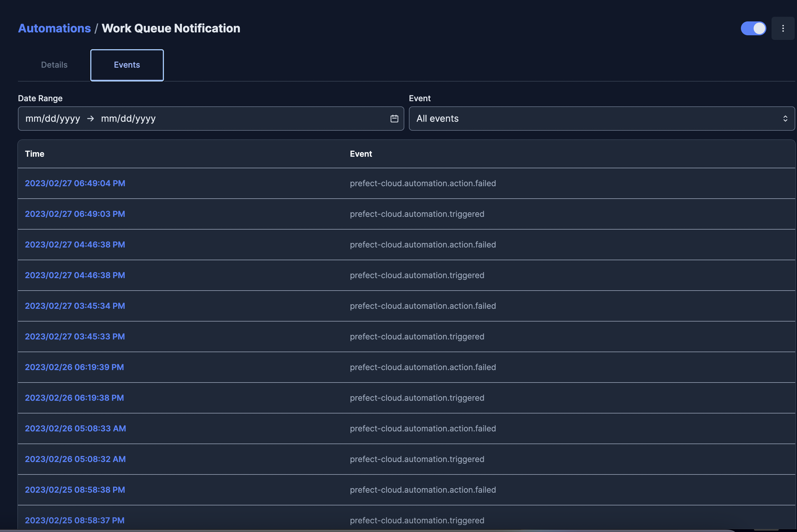
Task: Click the Time column header
Action: (34, 154)
